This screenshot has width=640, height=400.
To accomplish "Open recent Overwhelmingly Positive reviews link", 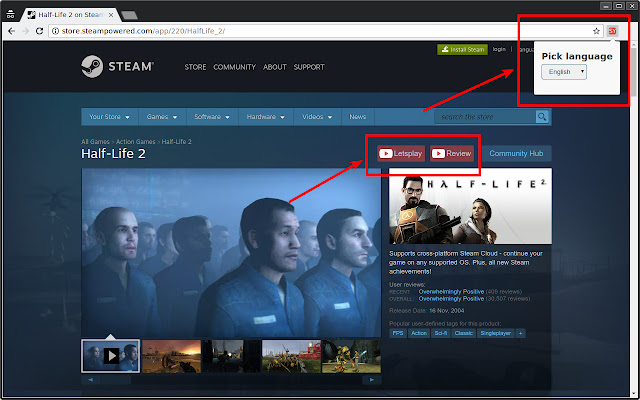I will click(x=451, y=291).
